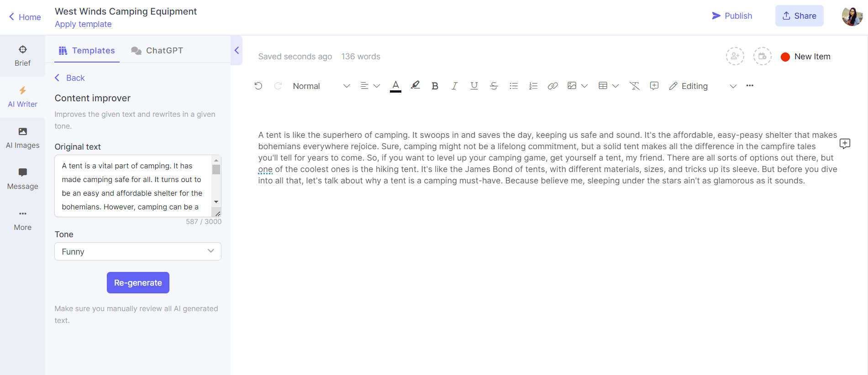
Task: Click the 136 words counter
Action: pyautogui.click(x=361, y=57)
